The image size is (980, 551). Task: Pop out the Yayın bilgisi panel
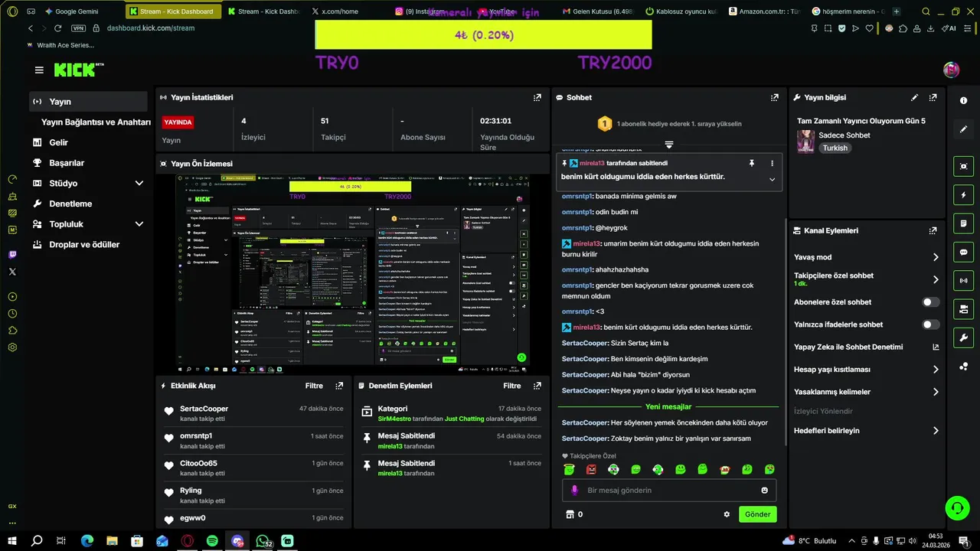pyautogui.click(x=933, y=97)
